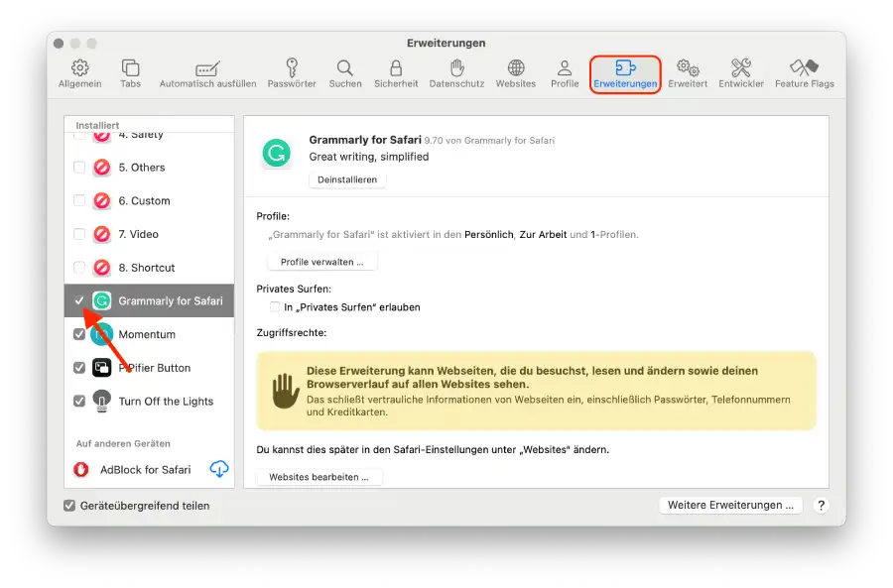Click Deinstallieren to remove Grammarly
This screenshot has height=588, width=893.
point(347,179)
